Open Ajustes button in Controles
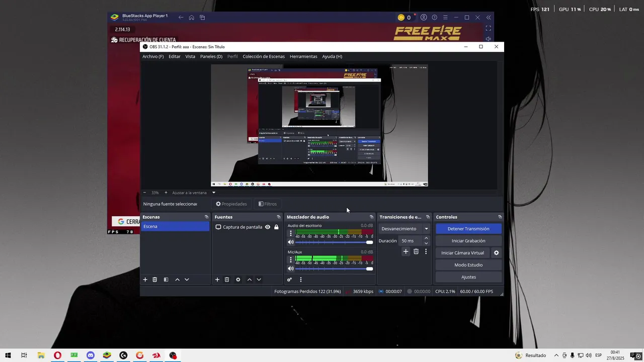Viewport: 644px width, 362px height. point(468,277)
